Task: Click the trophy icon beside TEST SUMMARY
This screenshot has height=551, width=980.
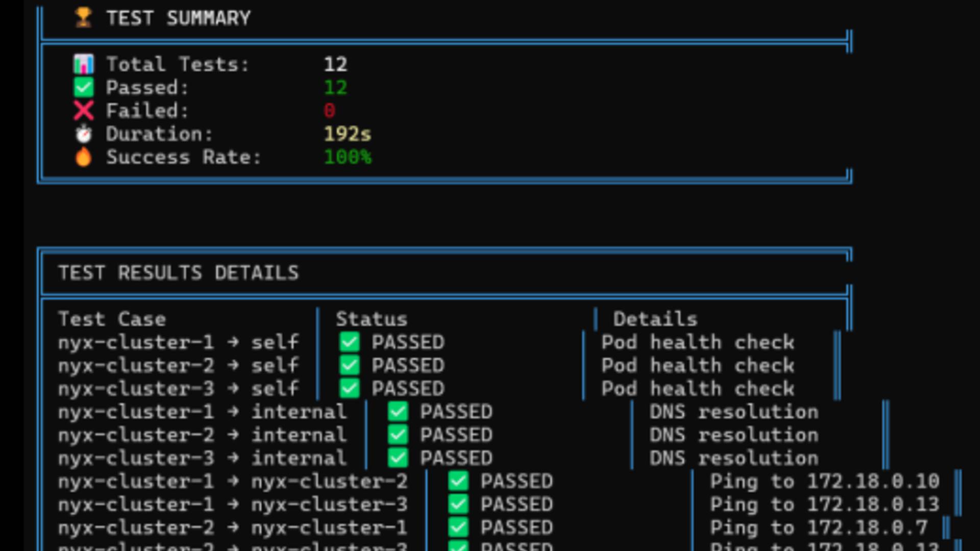Action: [83, 18]
